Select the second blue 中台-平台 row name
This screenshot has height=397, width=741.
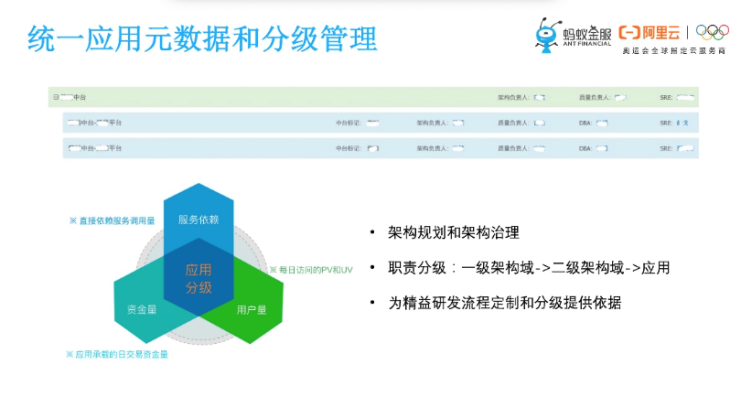[x=95, y=148]
